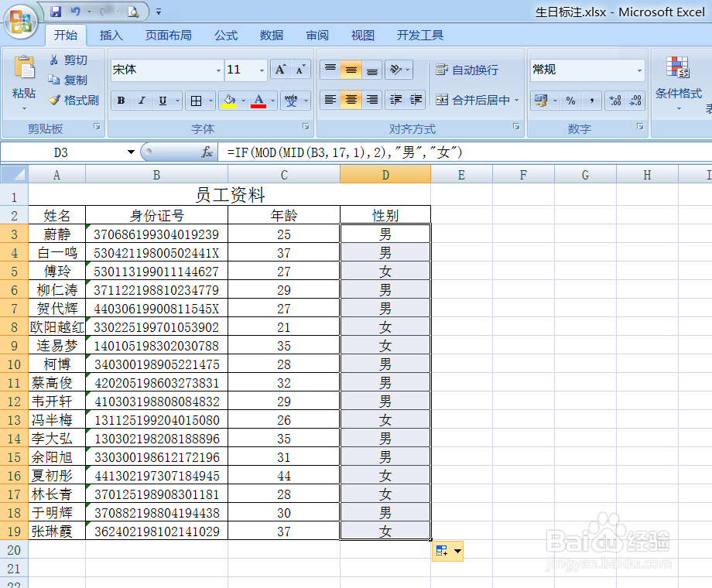
Task: Align text to the right
Action: click(x=372, y=100)
